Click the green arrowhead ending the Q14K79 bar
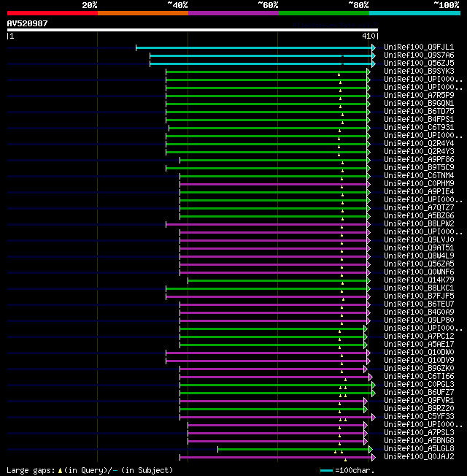This screenshot has height=476, width=467. coord(368,280)
